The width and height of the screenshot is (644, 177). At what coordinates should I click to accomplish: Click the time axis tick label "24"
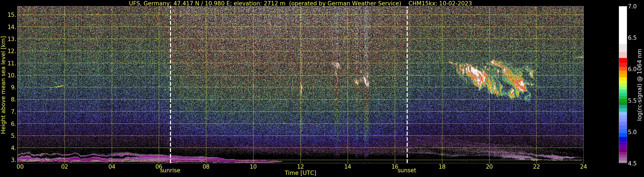tap(583, 166)
